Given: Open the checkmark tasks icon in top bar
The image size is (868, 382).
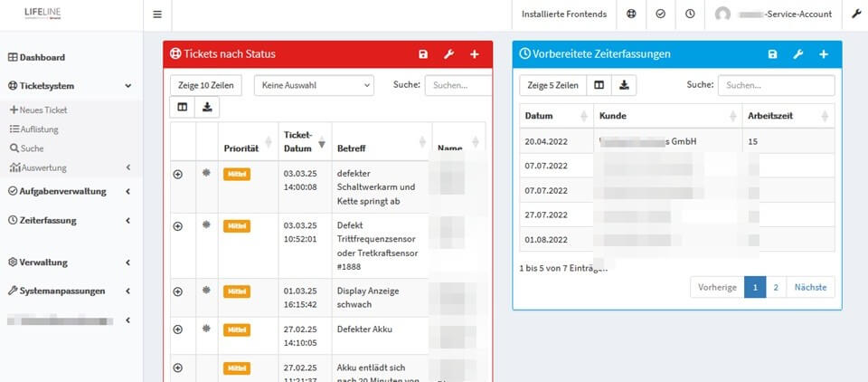Looking at the screenshot, I should click(660, 14).
